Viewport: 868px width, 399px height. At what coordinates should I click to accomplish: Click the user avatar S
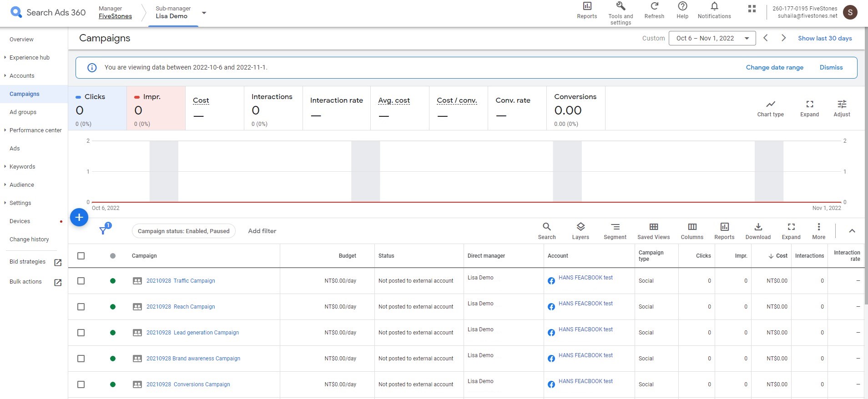(x=850, y=12)
